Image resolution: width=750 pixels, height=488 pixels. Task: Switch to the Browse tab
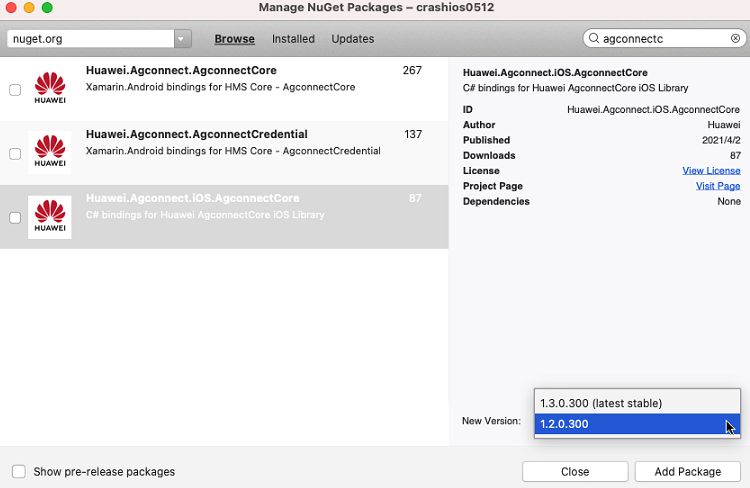tap(234, 39)
